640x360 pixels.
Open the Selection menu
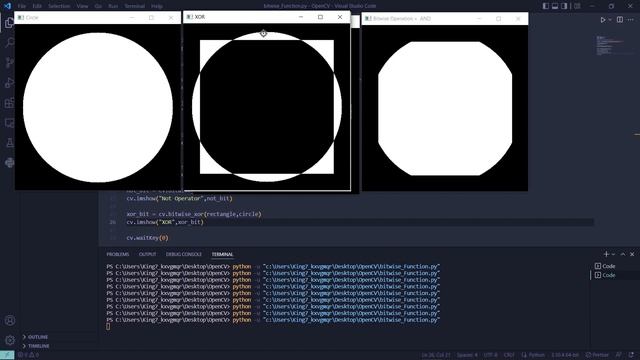click(59, 6)
